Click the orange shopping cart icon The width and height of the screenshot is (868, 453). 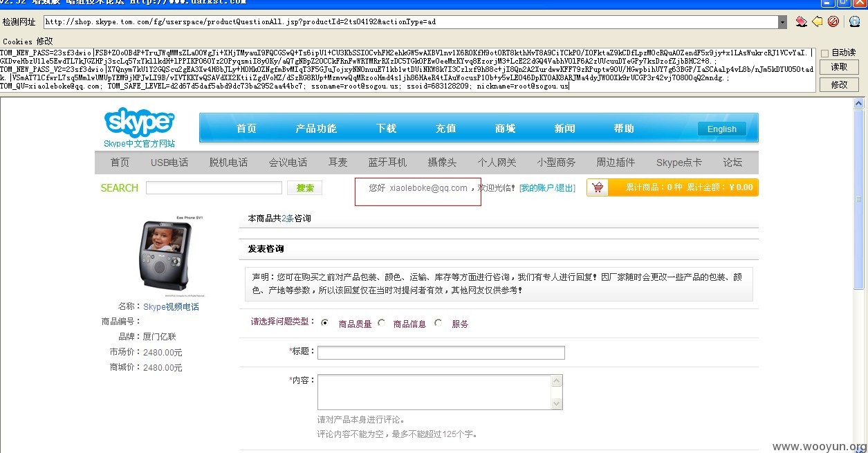[598, 187]
